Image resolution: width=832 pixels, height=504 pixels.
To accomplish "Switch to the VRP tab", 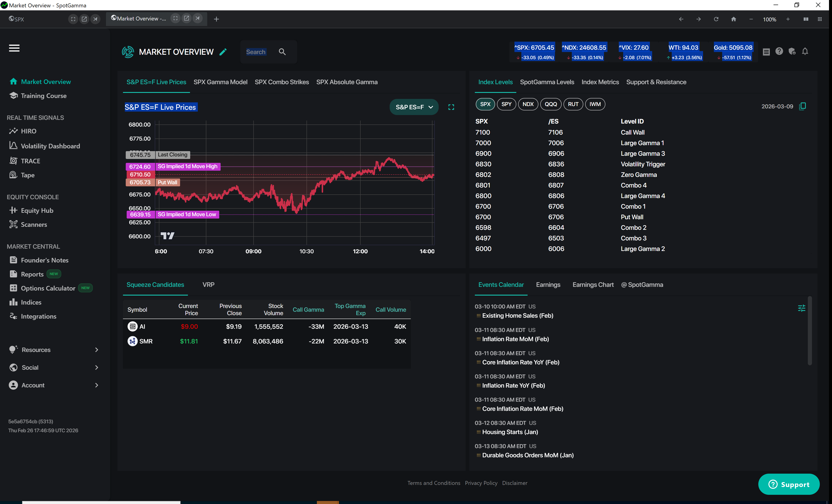I will pyautogui.click(x=208, y=285).
